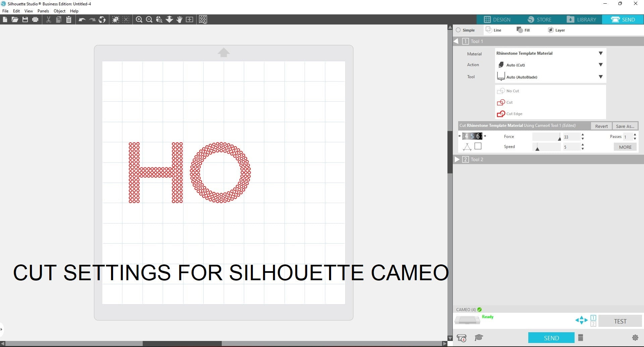Open the Panels menu
The image size is (644, 347).
tap(43, 11)
